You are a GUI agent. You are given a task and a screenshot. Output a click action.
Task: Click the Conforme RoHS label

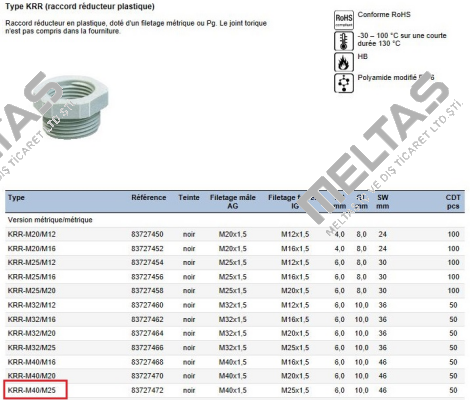pos(384,14)
